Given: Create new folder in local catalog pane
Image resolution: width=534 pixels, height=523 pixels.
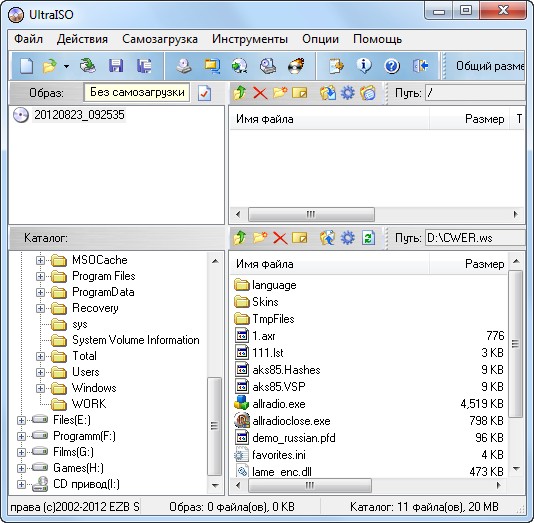Looking at the screenshot, I should point(260,237).
